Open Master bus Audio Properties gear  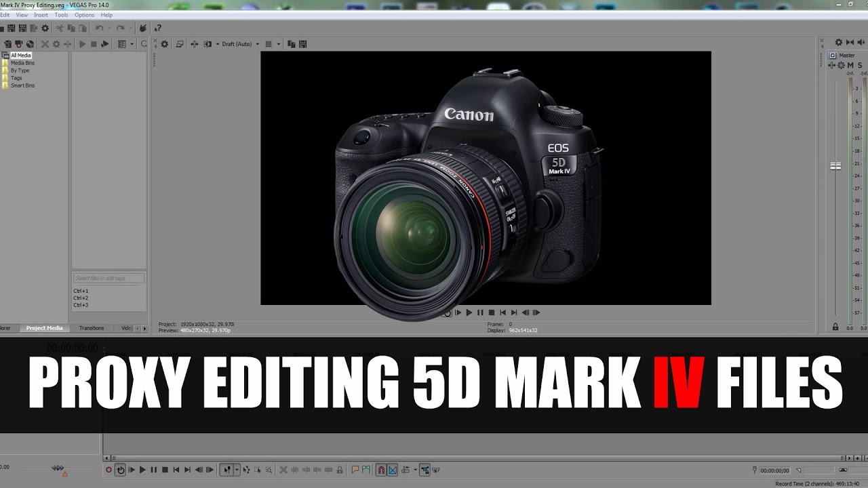(839, 42)
